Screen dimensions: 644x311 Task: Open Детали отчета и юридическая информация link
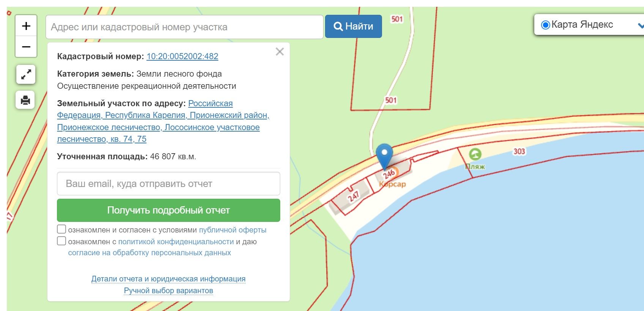click(168, 279)
